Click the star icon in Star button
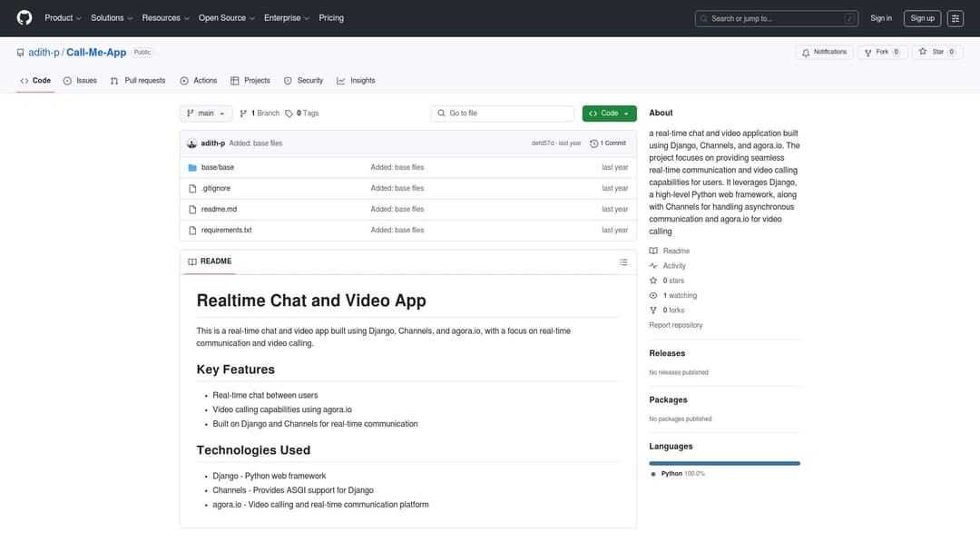Screen dimensions: 980x552 (x=923, y=52)
